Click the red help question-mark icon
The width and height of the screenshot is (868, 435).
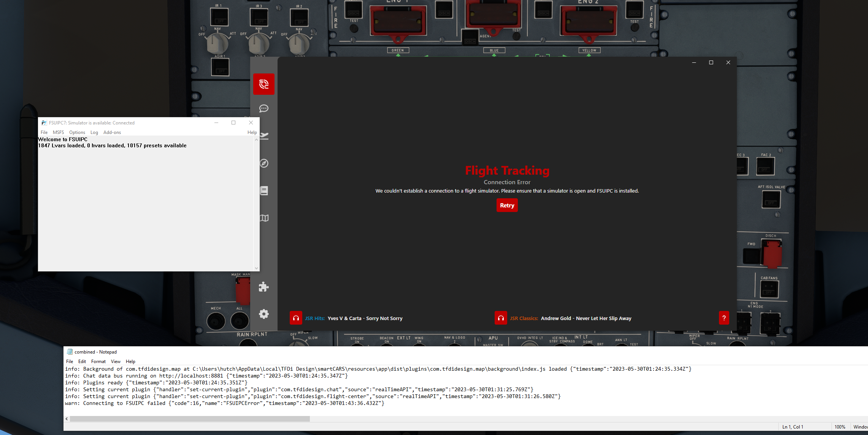pyautogui.click(x=724, y=318)
